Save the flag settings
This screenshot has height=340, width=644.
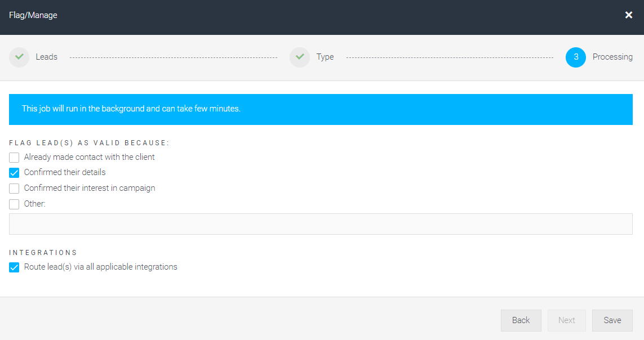pos(612,320)
